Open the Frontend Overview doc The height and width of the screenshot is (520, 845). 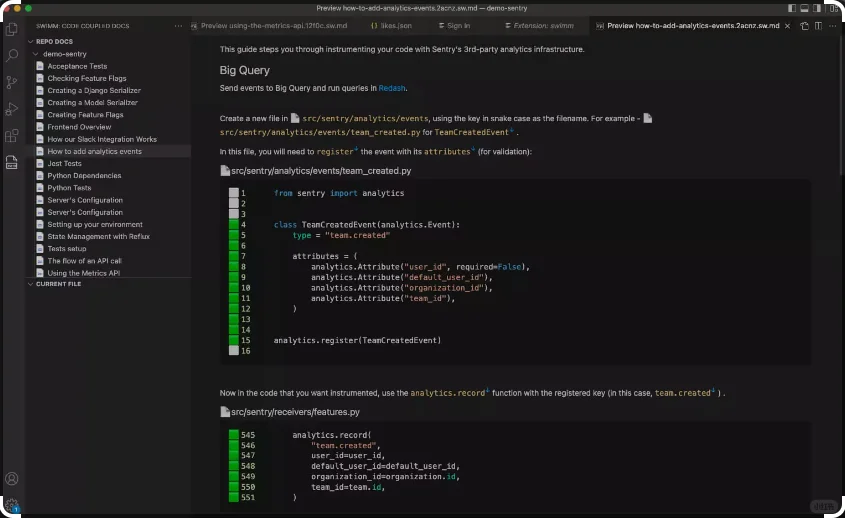tap(79, 127)
